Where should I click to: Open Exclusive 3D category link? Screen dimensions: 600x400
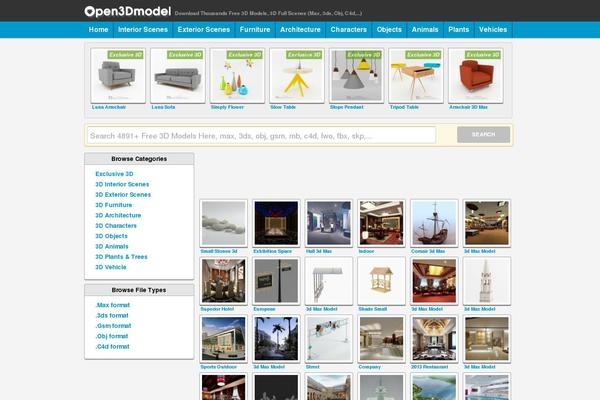coord(114,174)
